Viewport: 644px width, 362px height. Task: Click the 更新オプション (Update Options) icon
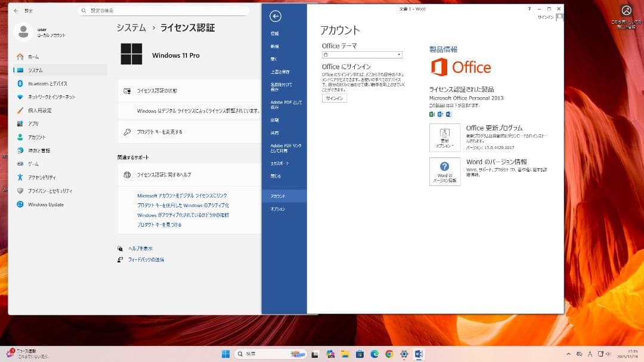pos(445,137)
